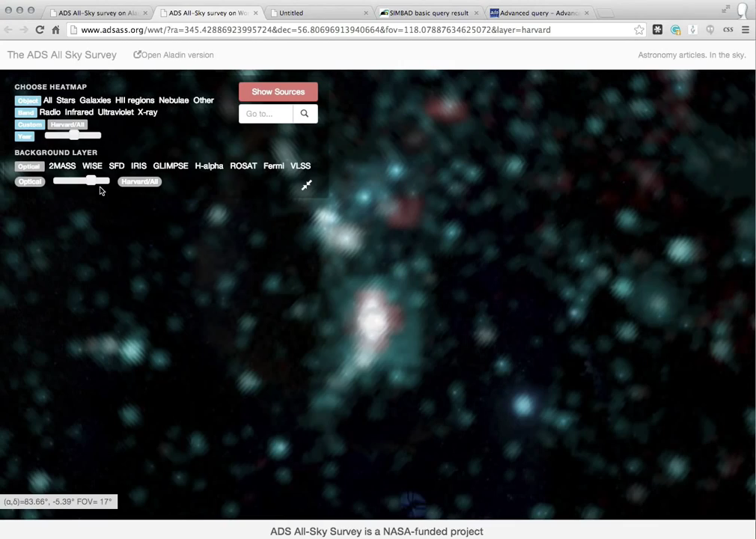This screenshot has width=756, height=539.
Task: Set the background layer to 2MASS
Action: pos(62,166)
